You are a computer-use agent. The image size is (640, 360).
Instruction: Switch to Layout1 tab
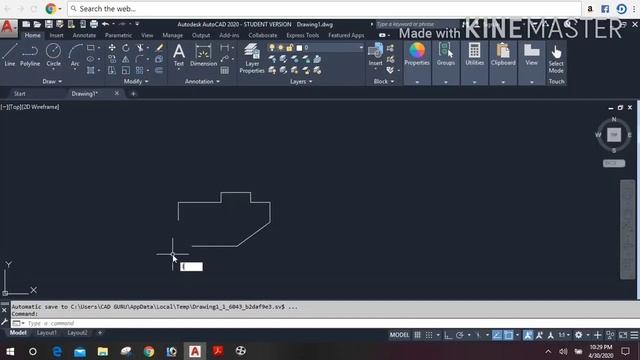[47, 333]
